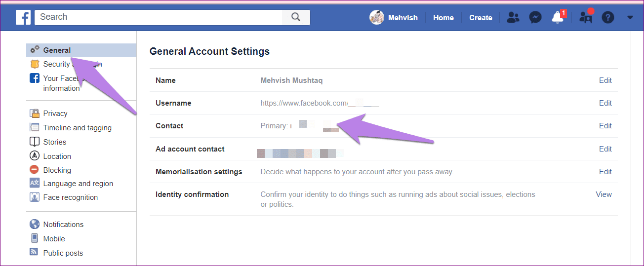This screenshot has width=644, height=266.
Task: Click the Mehvish profile picture
Action: coord(377,17)
